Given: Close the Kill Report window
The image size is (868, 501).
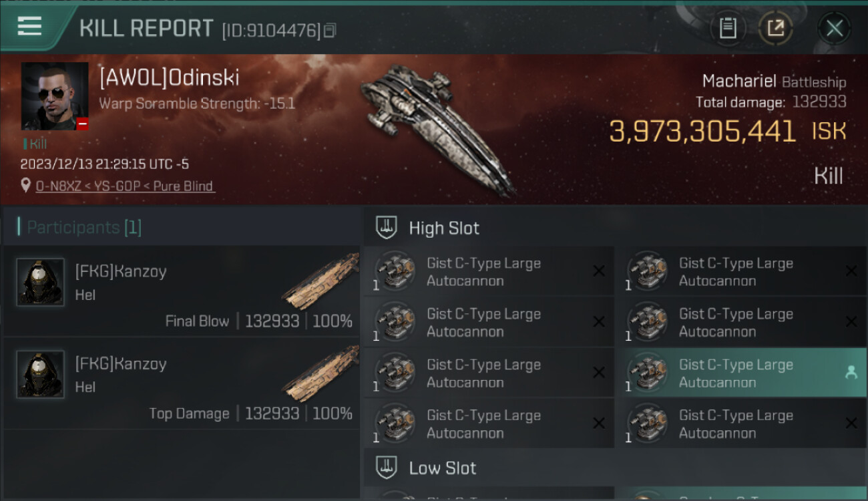Looking at the screenshot, I should pos(834,28).
